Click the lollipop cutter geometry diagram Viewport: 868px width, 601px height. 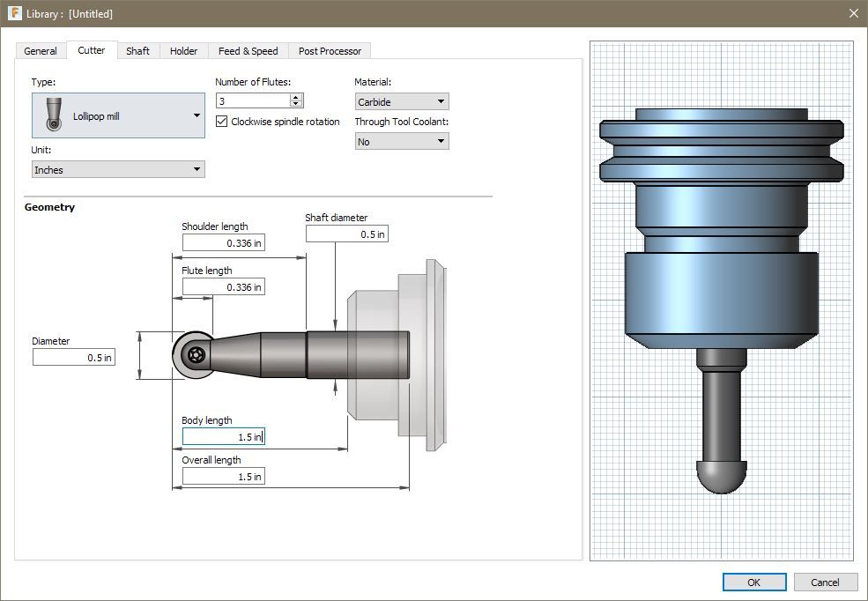tap(309, 355)
